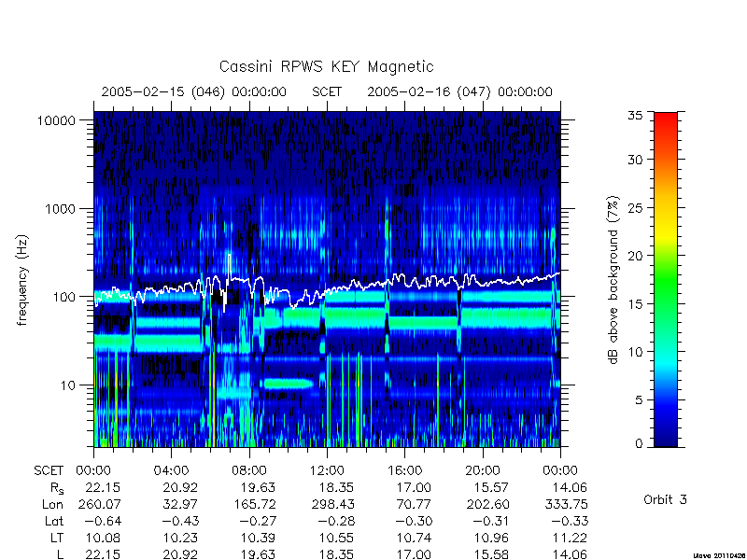Click the 1000 frequency tick label

point(61,209)
